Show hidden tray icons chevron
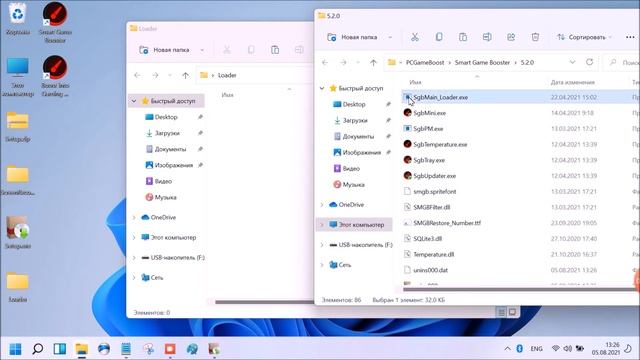The width and height of the screenshot is (640, 360). click(x=507, y=349)
